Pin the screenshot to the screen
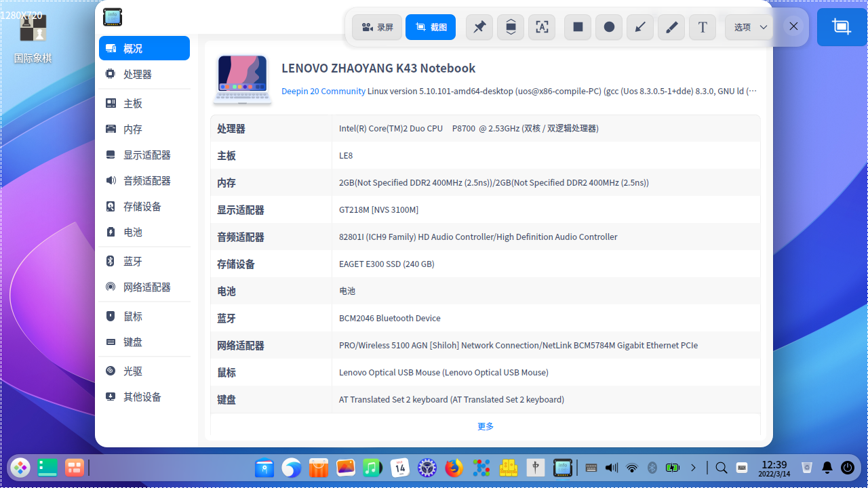868x488 pixels. (479, 26)
